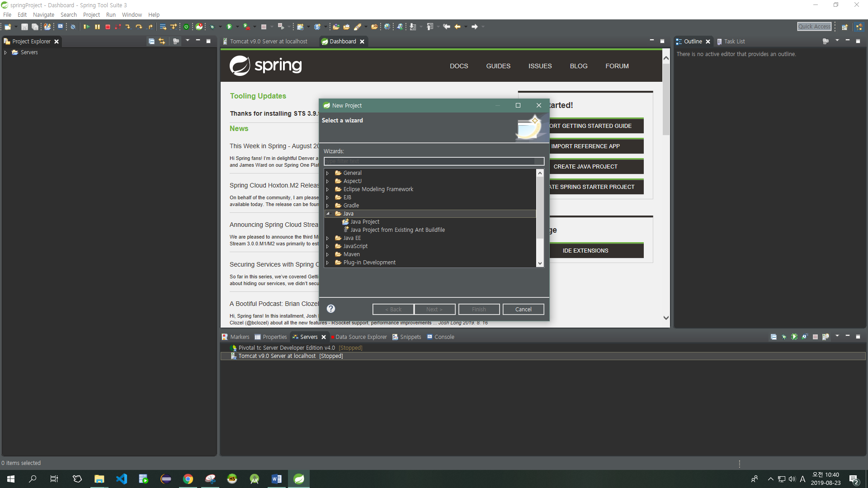Click Collapse All in Project Explorer

[x=151, y=42]
